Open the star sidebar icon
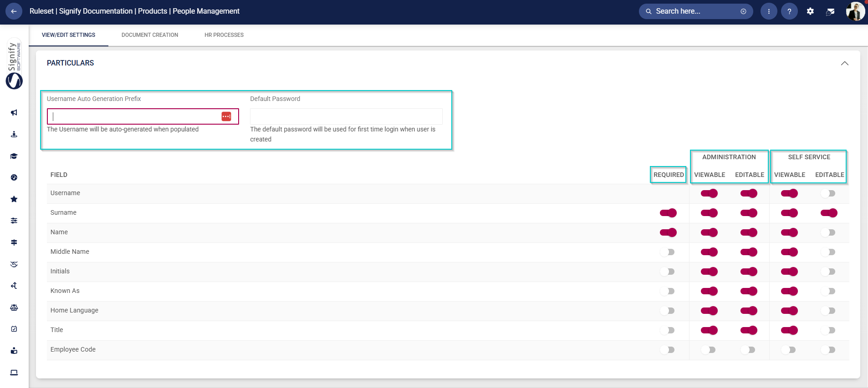Screen dimensions: 868x388 point(14,199)
